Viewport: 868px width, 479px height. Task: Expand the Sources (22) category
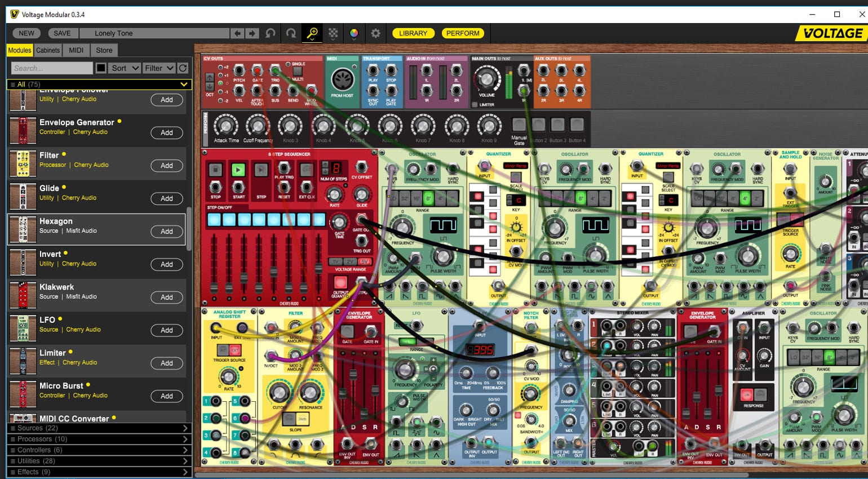(x=99, y=428)
